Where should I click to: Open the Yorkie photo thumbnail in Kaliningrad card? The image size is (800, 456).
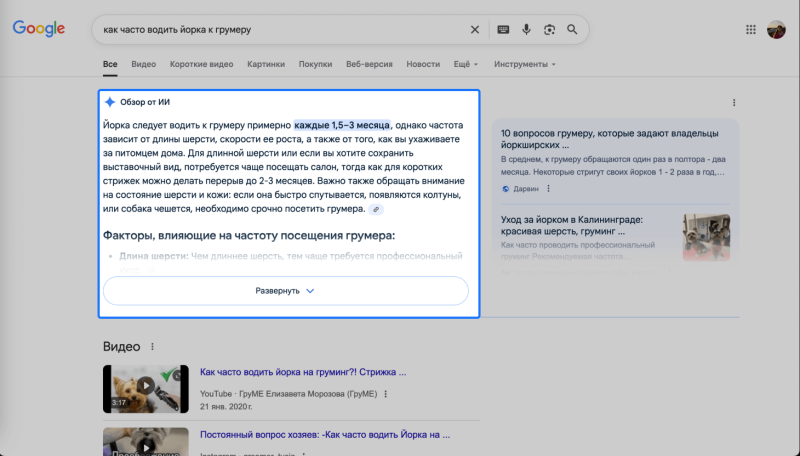(x=706, y=237)
